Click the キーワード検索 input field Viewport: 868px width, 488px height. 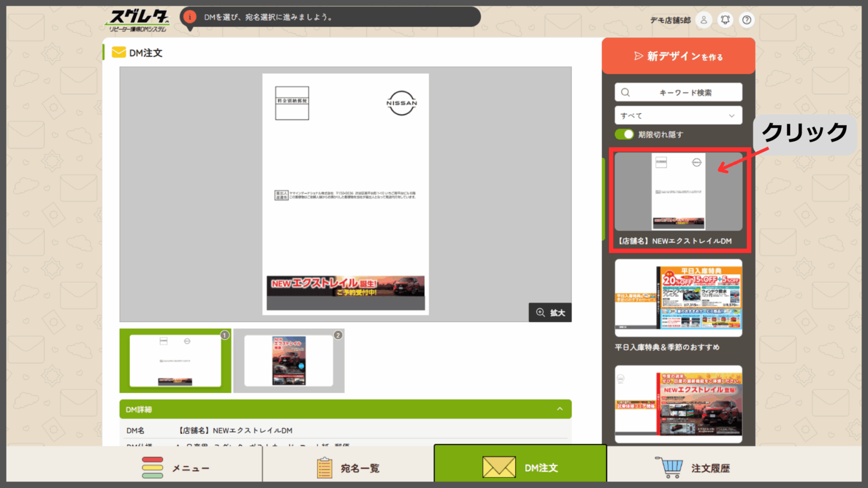685,93
